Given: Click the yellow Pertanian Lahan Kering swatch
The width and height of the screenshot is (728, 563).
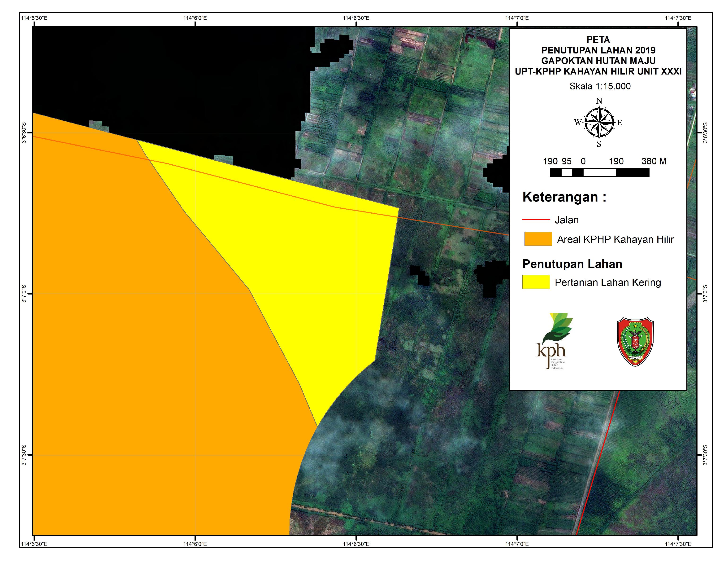Looking at the screenshot, I should point(536,282).
